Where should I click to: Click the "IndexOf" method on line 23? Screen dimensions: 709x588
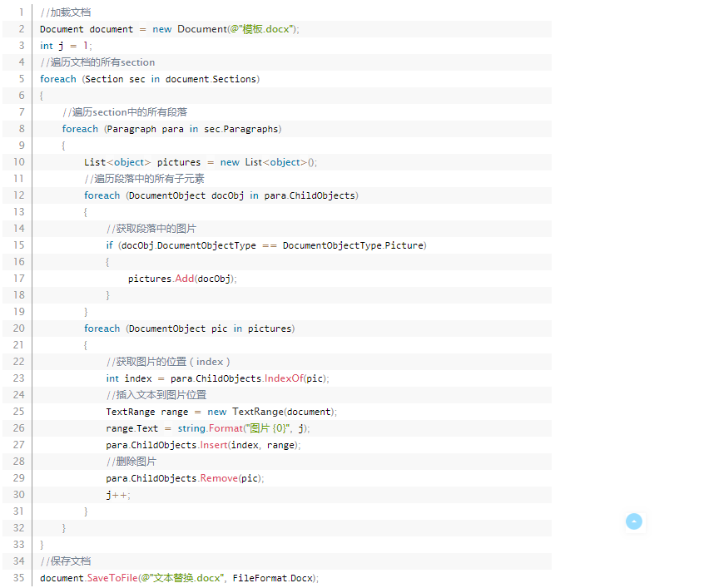point(284,378)
